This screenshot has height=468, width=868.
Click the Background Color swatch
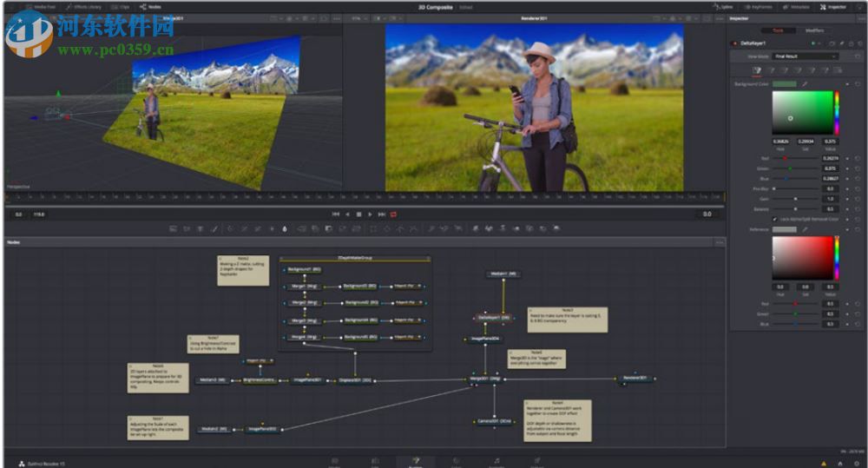click(x=785, y=83)
